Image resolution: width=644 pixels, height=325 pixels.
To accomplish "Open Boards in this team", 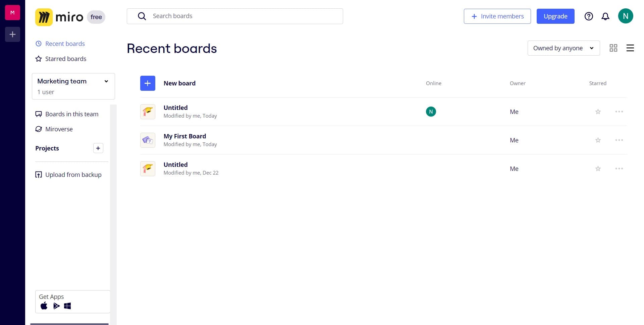I will pos(71,114).
